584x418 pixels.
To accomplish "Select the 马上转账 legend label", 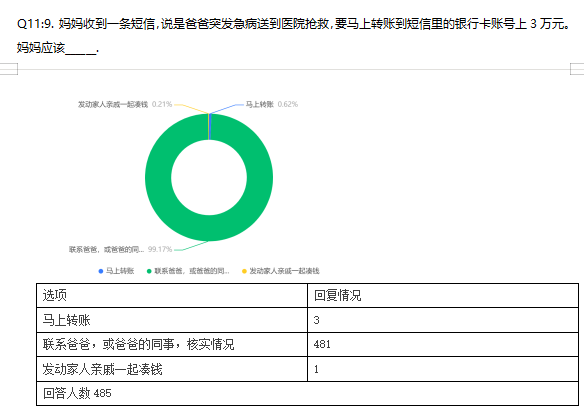I will coord(120,271).
